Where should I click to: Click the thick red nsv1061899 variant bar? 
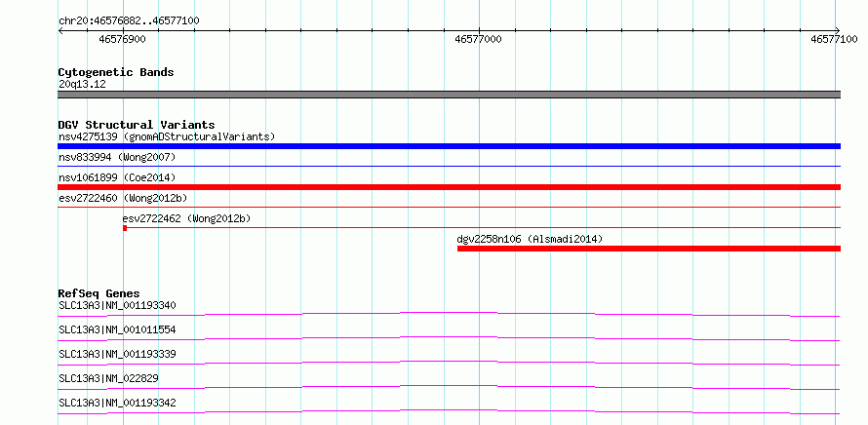[x=449, y=187]
